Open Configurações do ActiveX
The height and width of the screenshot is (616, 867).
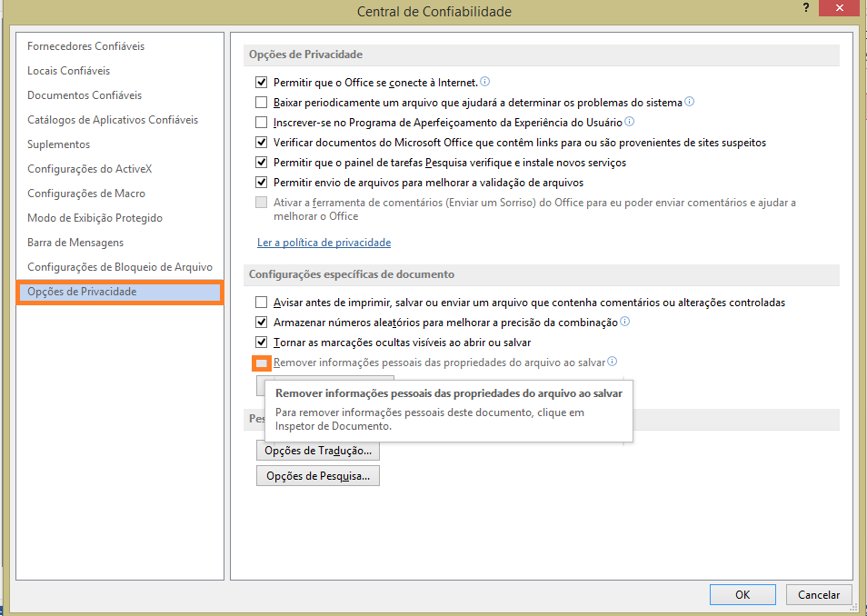90,169
